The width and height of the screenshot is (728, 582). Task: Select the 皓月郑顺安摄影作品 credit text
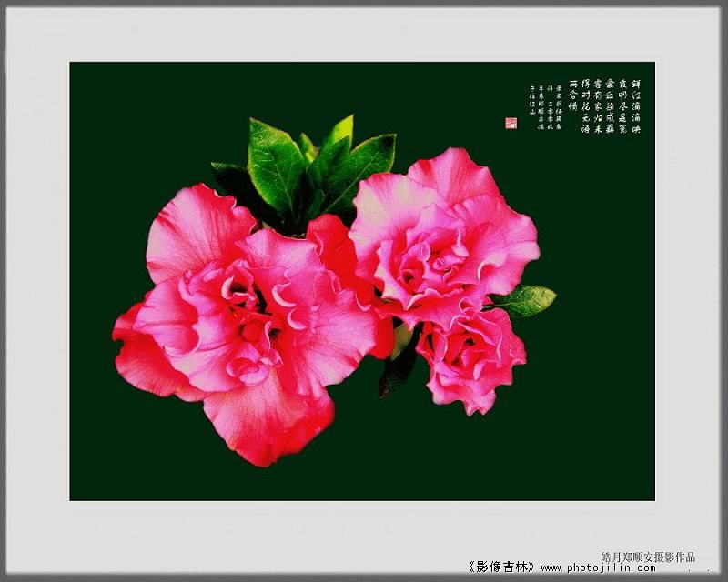(x=647, y=556)
